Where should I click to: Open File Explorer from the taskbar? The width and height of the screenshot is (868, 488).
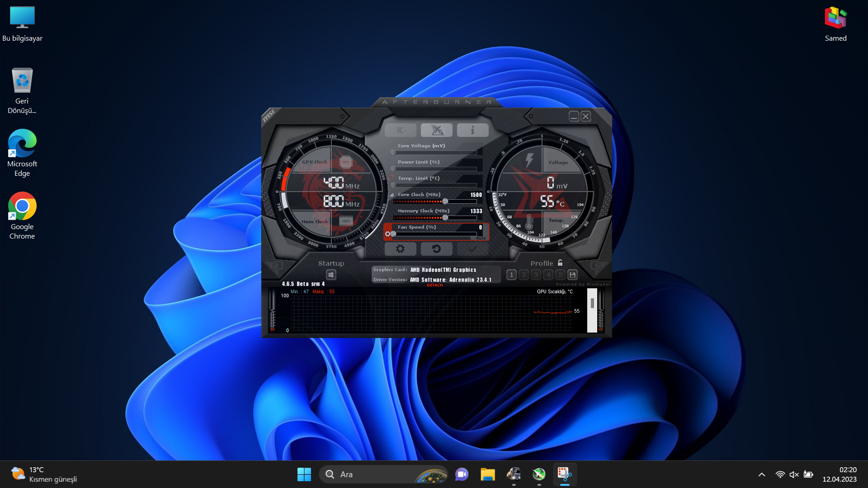487,474
